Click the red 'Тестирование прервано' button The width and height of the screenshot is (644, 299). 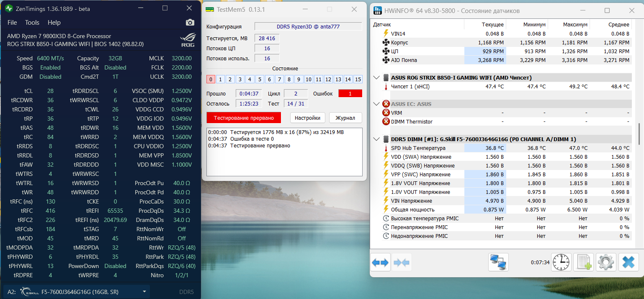click(244, 118)
